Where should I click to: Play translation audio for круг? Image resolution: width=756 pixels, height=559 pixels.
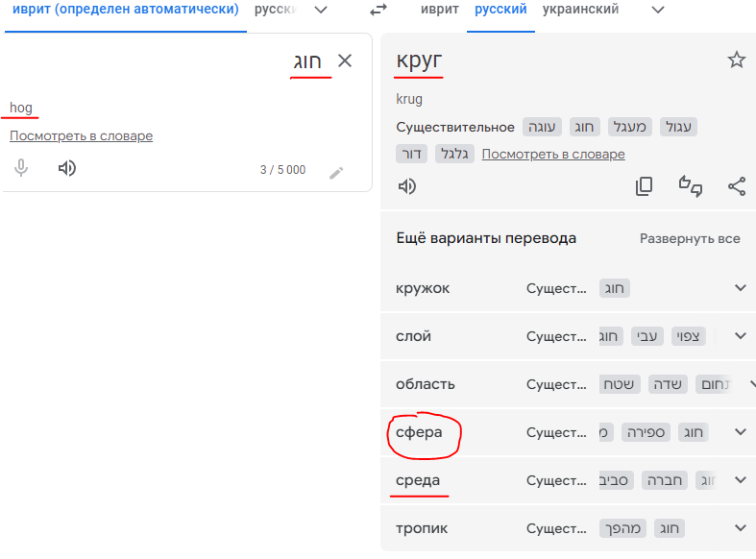[407, 186]
